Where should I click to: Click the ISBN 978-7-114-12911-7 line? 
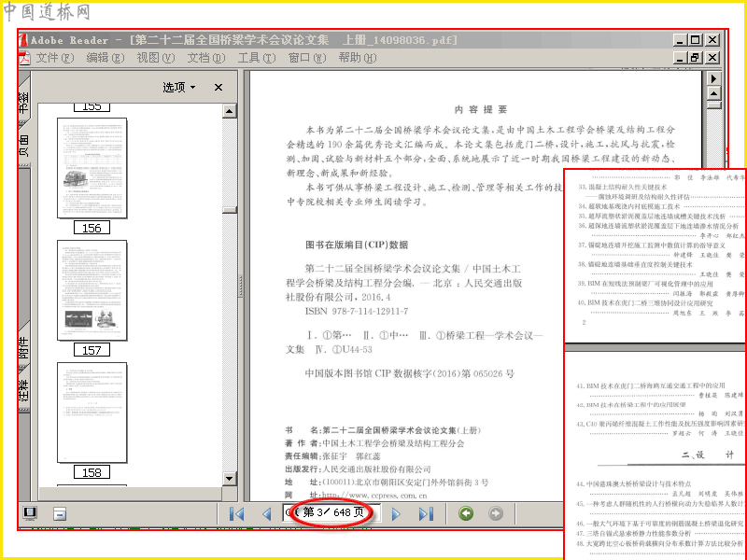357,312
